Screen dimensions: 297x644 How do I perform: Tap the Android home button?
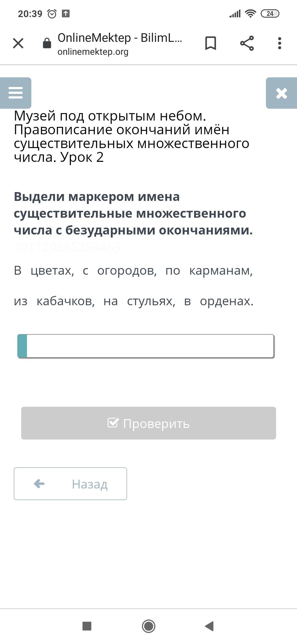click(148, 626)
